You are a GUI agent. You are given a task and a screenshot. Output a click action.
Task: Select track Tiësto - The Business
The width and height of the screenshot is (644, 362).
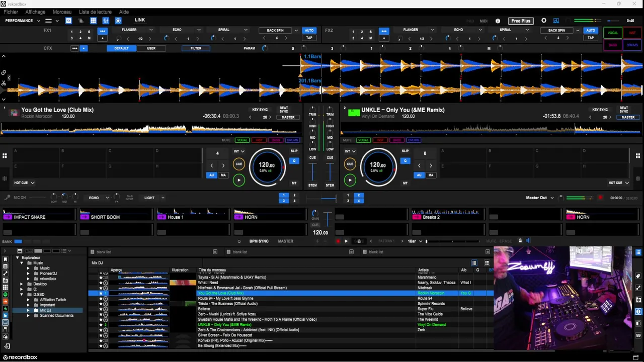[x=228, y=304]
